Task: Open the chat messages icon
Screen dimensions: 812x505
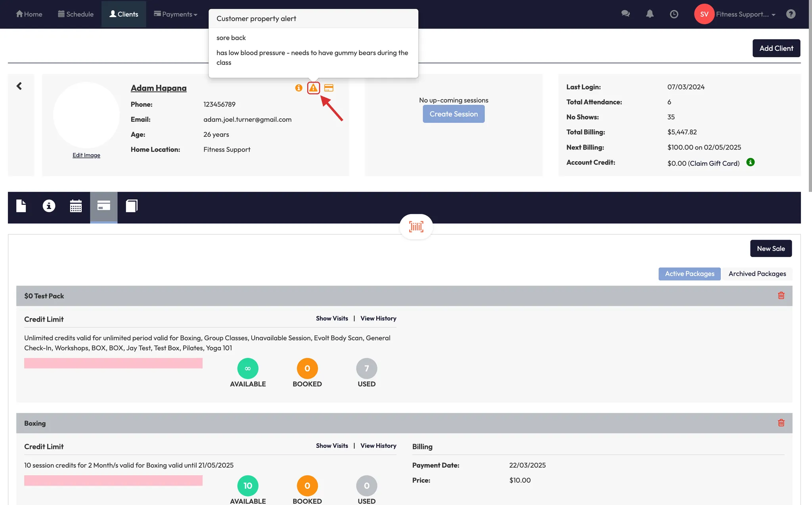Action: coord(625,14)
